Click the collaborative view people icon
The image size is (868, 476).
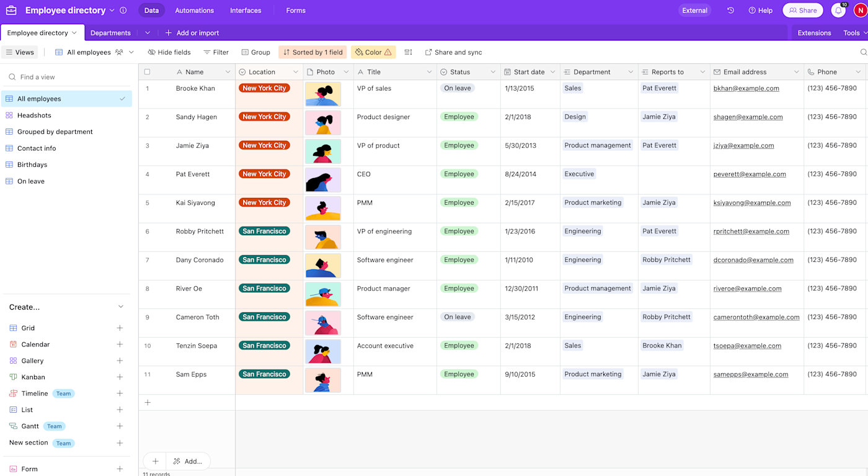119,53
